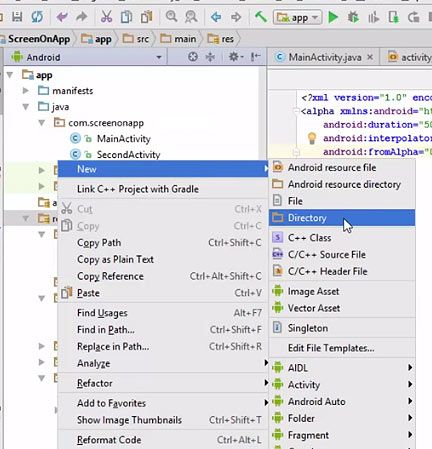Choose Copy Path
Viewport: 432px width, 449px height.
point(163,243)
